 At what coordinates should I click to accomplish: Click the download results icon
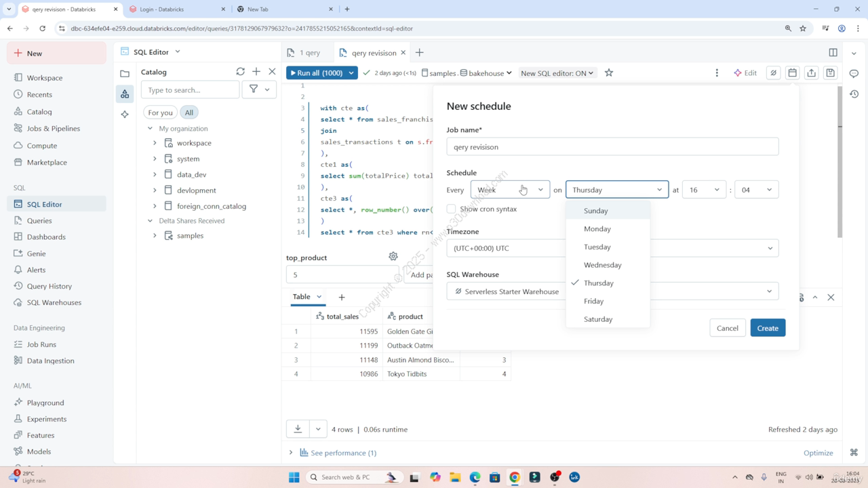pos(298,429)
